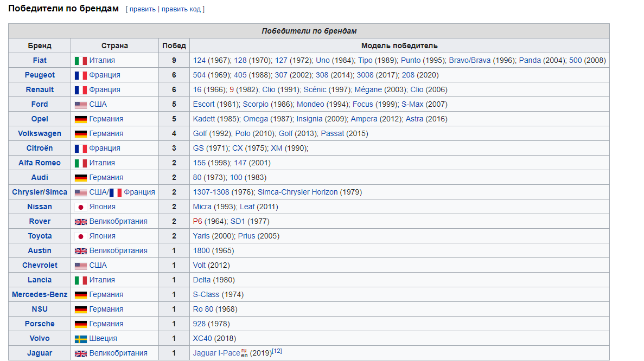Select the 'Бренд' column header
This screenshot has width=644, height=361.
click(40, 46)
